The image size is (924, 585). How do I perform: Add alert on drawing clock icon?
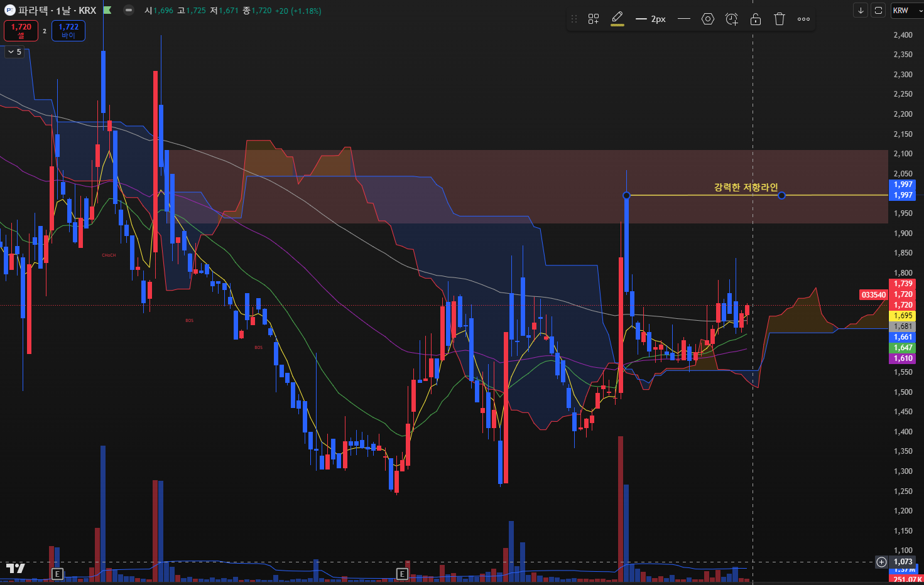click(732, 19)
